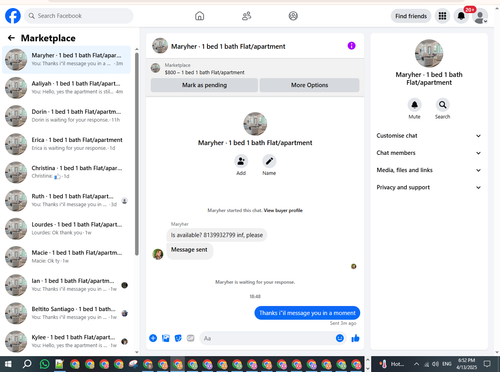Expand the Chat members section
The image size is (500, 372).
[429, 153]
